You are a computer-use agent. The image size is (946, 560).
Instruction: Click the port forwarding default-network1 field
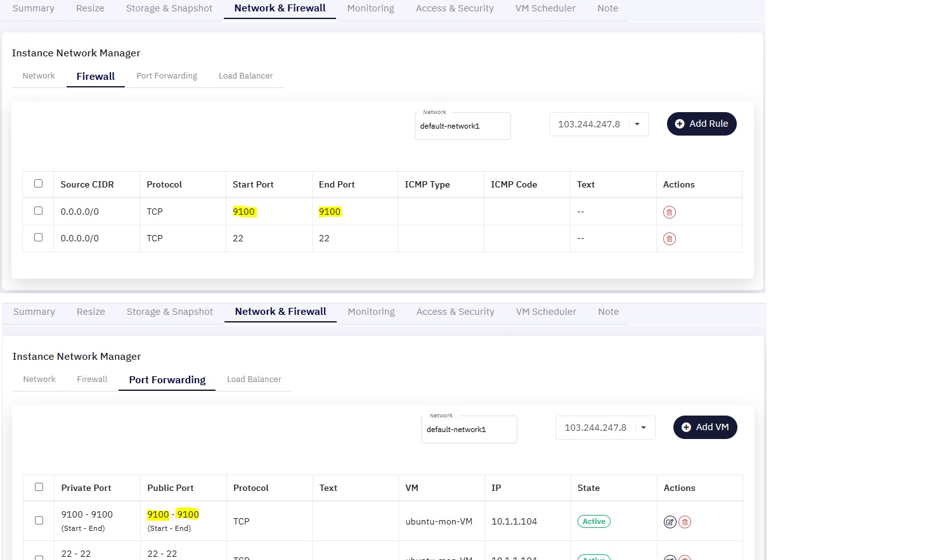[469, 430]
